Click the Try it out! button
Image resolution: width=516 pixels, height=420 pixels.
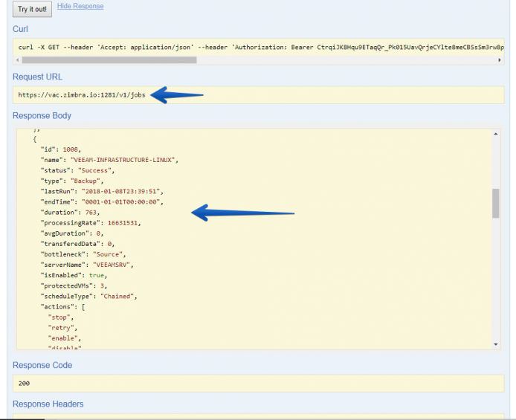(32, 9)
